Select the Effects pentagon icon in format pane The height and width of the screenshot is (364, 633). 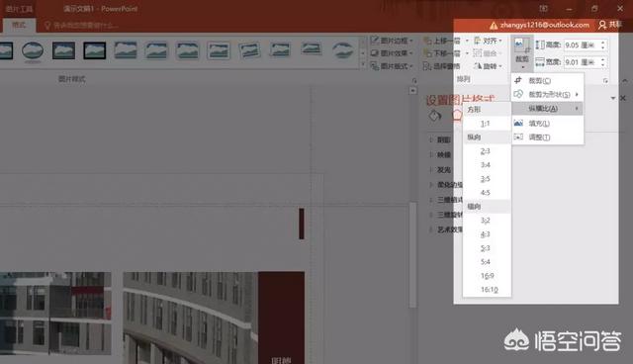click(457, 115)
